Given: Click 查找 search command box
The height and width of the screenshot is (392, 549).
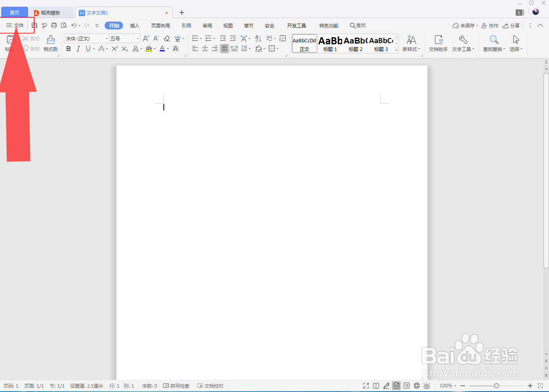Looking at the screenshot, I should pos(358,25).
